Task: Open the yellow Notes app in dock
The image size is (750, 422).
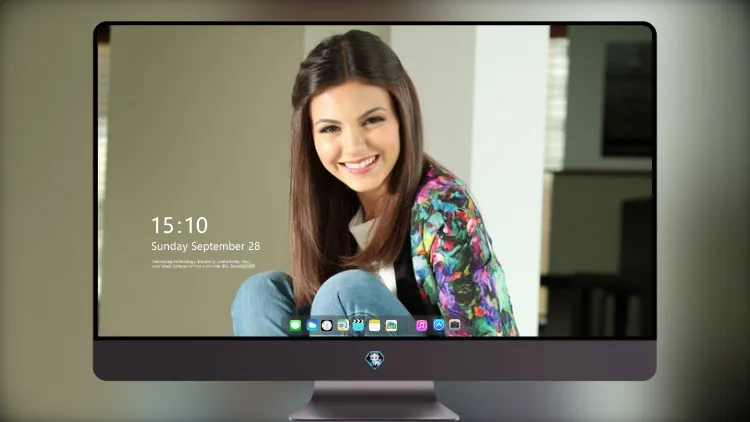Action: tap(375, 326)
